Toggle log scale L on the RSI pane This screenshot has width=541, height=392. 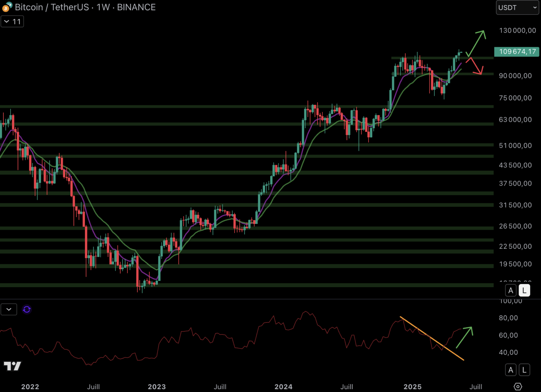524,370
